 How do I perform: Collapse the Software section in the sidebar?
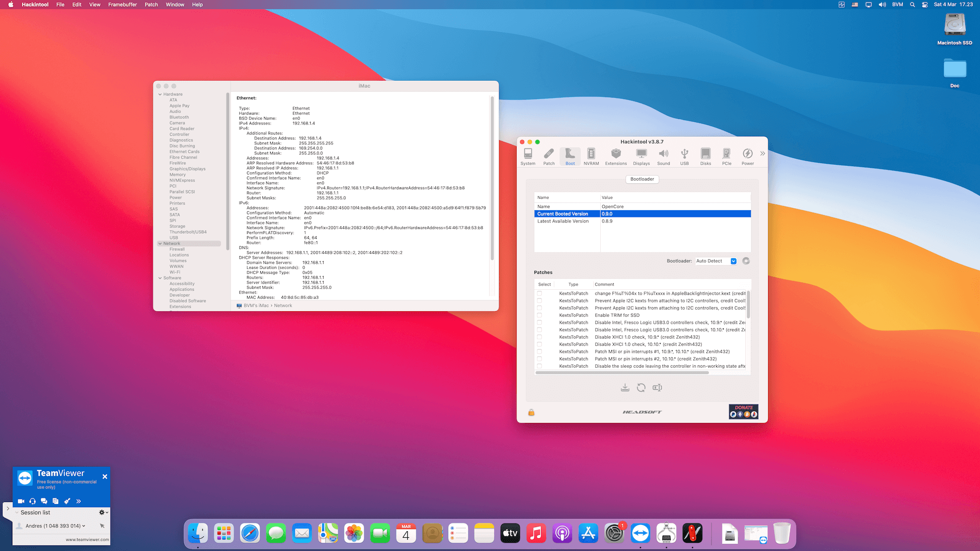[x=160, y=278]
